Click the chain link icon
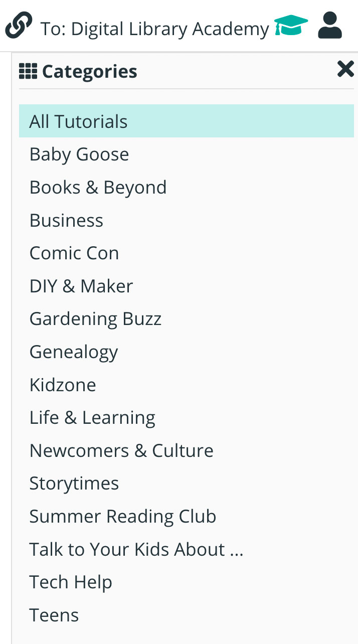Image resolution: width=358 pixels, height=644 pixels. point(19,26)
